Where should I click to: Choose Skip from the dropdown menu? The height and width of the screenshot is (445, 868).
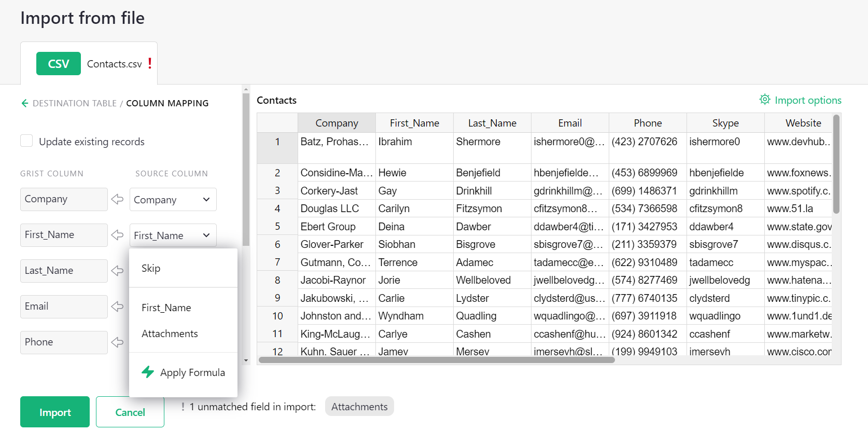(151, 268)
